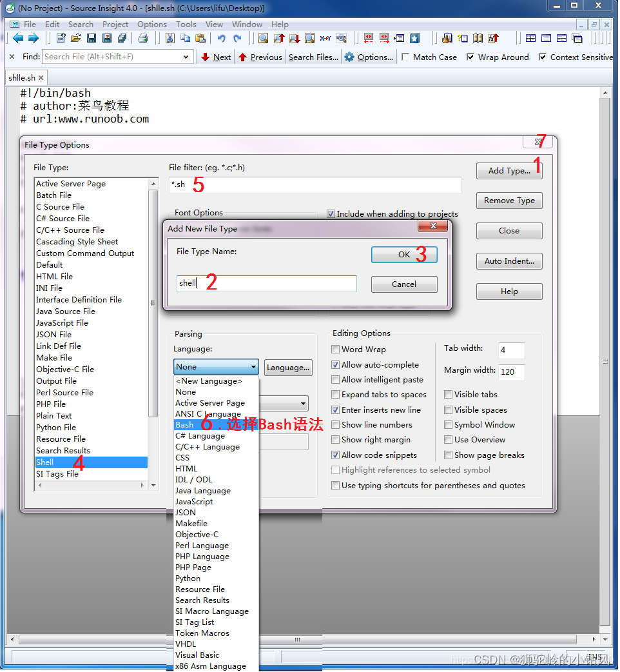Click the Cut scissors icon
This screenshot has height=672, width=620.
point(170,38)
